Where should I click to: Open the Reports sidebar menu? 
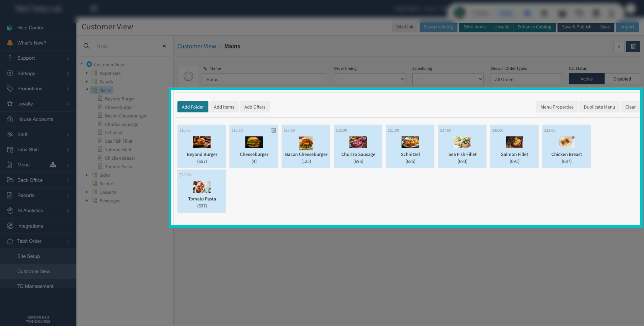(x=38, y=195)
